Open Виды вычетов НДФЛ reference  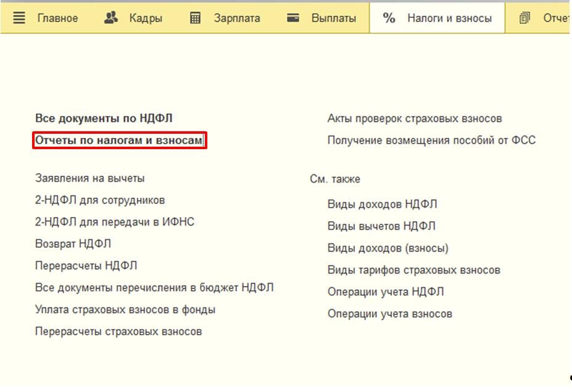[381, 226]
